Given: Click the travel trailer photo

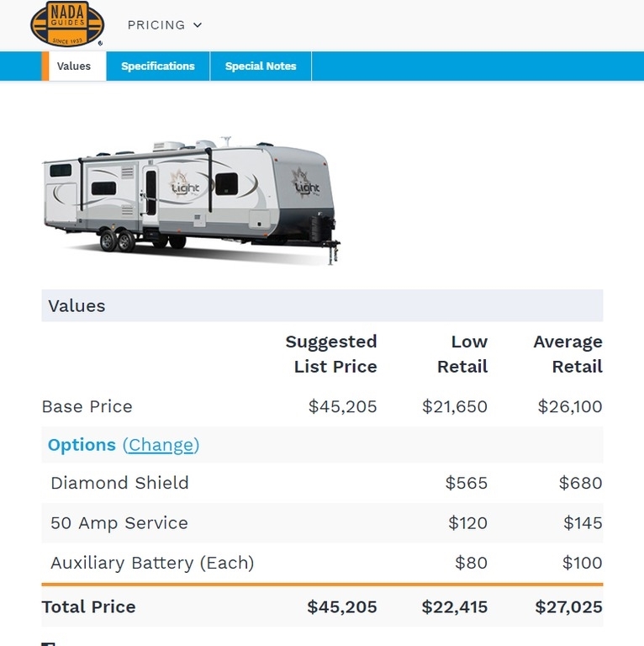Looking at the screenshot, I should (x=192, y=199).
